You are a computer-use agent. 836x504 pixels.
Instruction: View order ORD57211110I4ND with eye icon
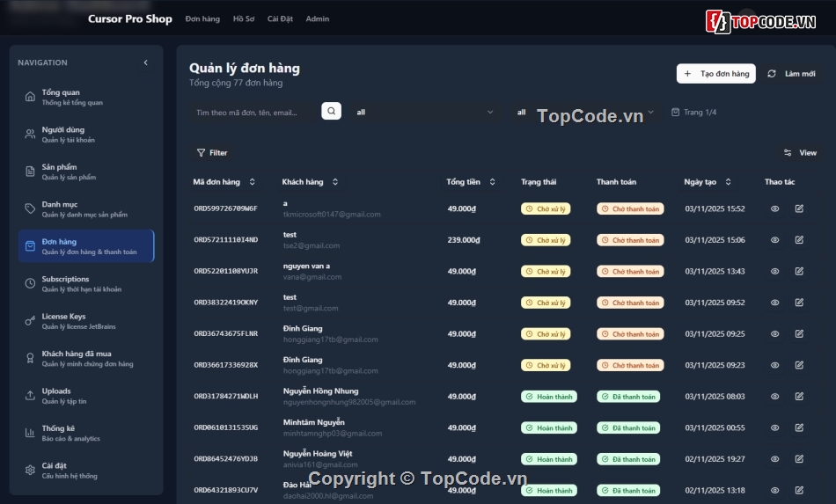pyautogui.click(x=774, y=240)
